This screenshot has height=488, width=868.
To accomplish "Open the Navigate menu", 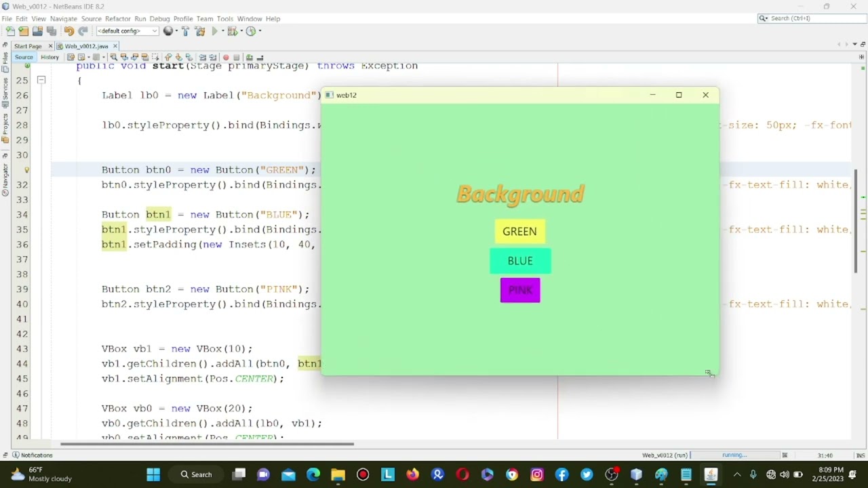I will (x=64, y=19).
